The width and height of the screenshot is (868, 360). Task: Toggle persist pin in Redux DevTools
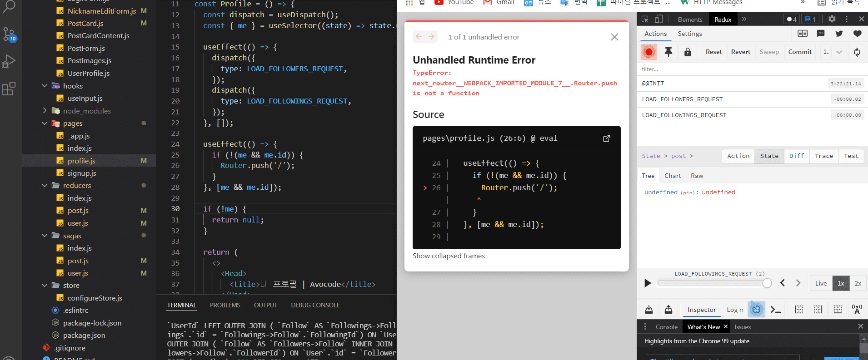point(668,52)
